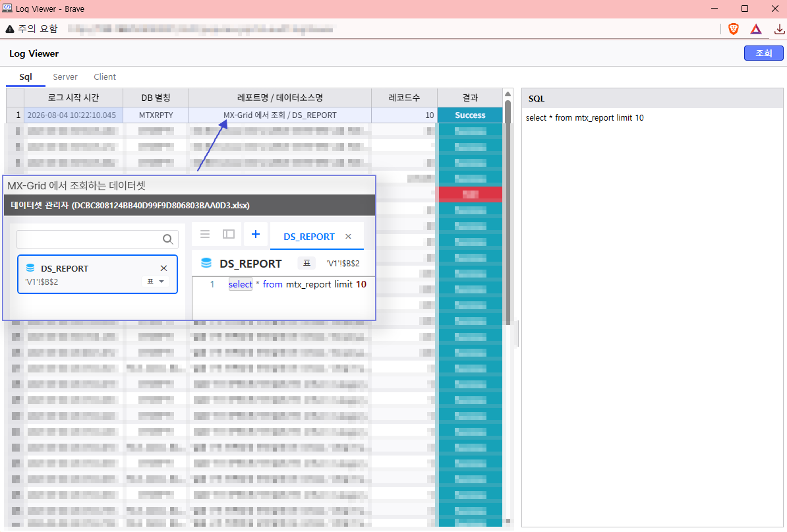The width and height of the screenshot is (787, 532).
Task: Select the log time cell 2026-08-04 10:22:10.045
Action: [73, 115]
